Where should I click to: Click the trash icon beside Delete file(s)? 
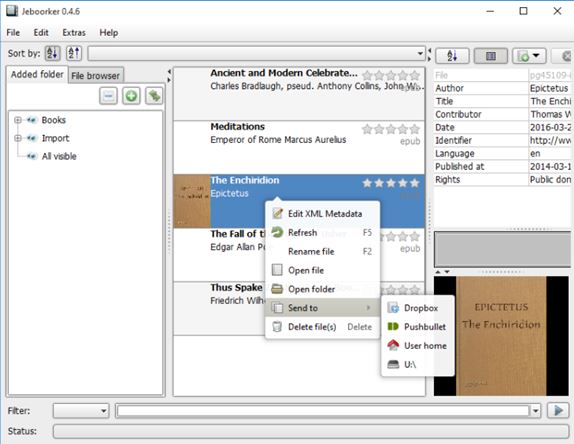click(x=277, y=327)
